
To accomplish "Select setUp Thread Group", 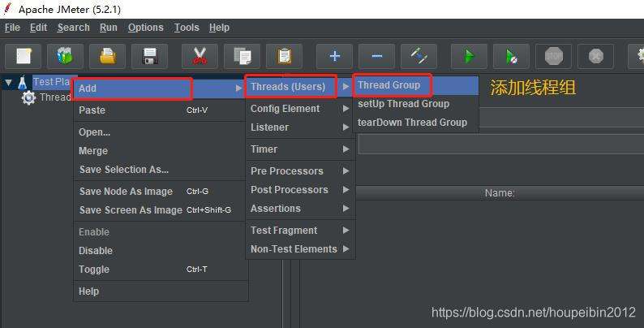I will [x=415, y=104].
